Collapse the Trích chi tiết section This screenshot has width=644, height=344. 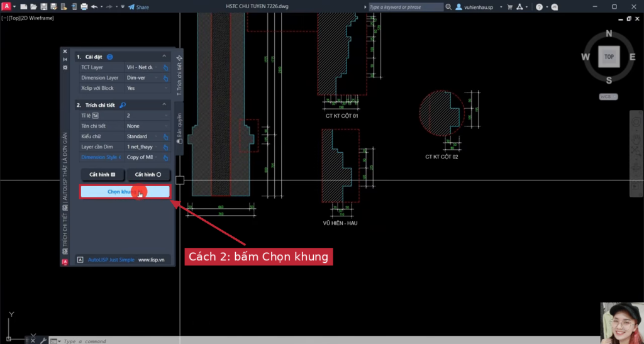tap(164, 104)
